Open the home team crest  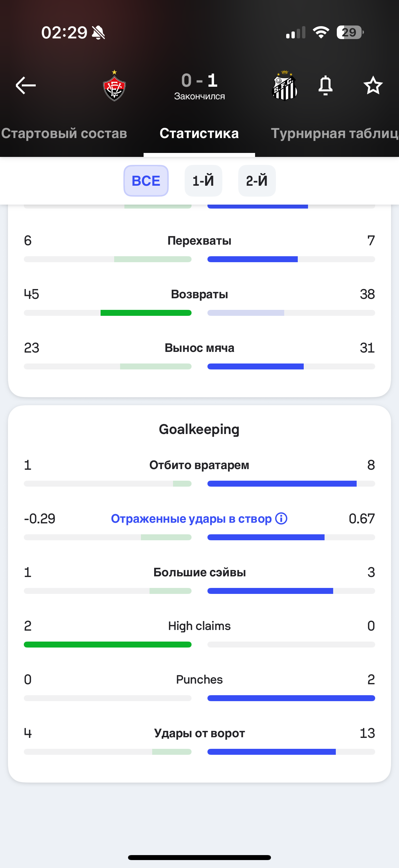tap(114, 86)
